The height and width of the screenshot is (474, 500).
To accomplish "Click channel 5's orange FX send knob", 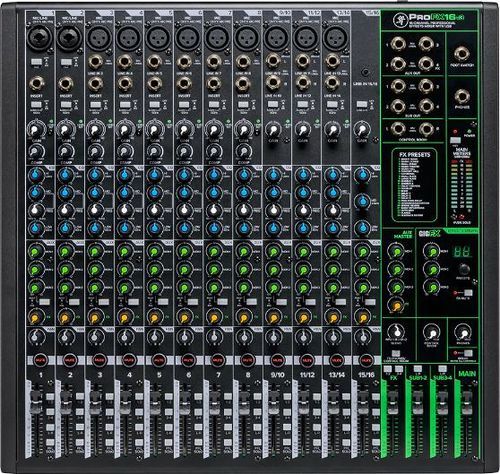I will 155,317.
